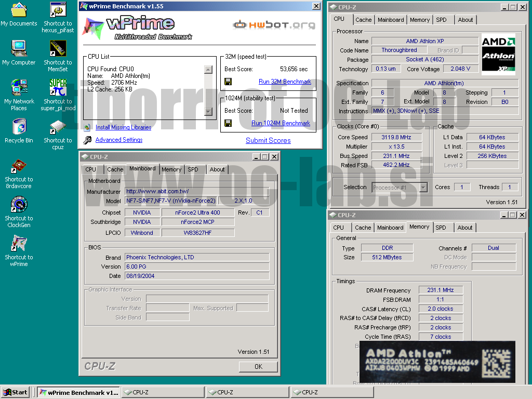Launch the Shortcut to ClockGen icon
This screenshot has height=399, width=532.
19,212
